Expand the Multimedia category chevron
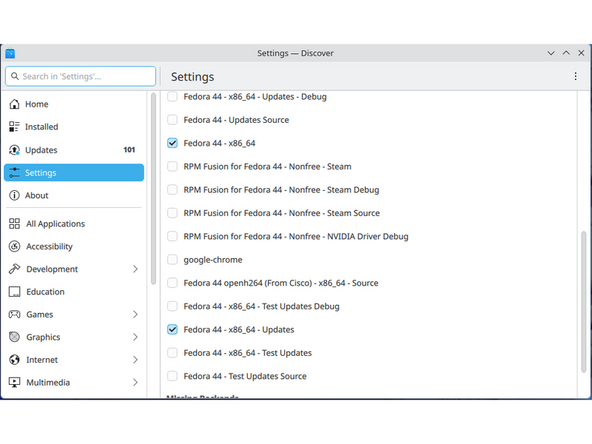 tap(135, 382)
